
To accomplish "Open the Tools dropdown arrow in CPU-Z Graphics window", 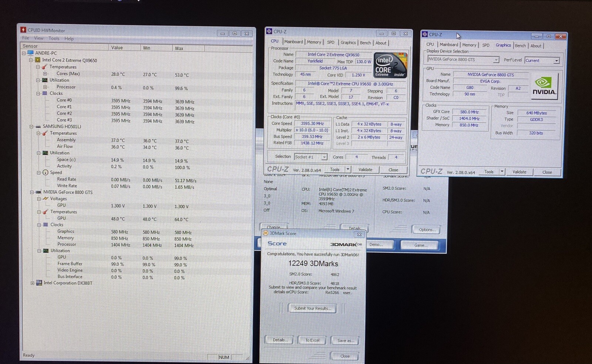I will (502, 172).
